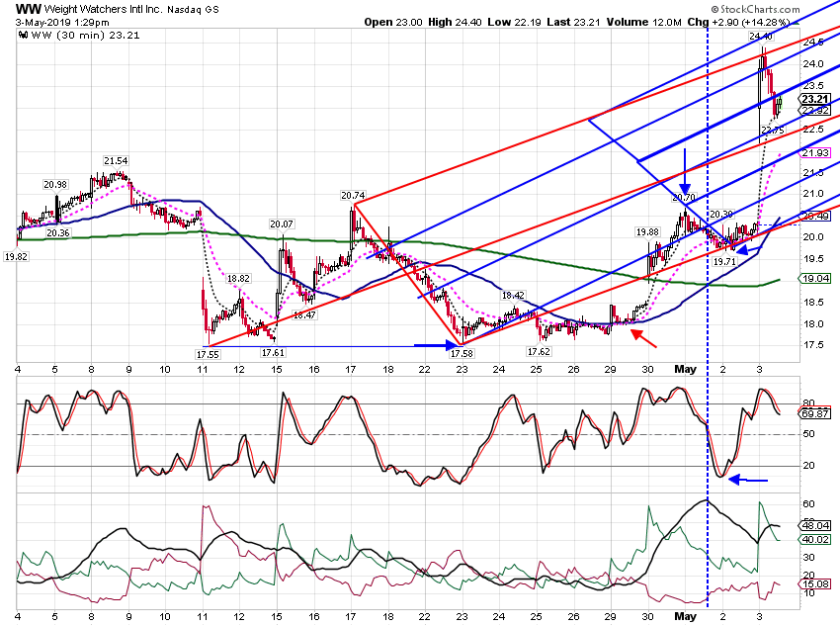This screenshot has width=840, height=626.
Task: Click the 20.36 price label
Action: pyautogui.click(x=58, y=233)
